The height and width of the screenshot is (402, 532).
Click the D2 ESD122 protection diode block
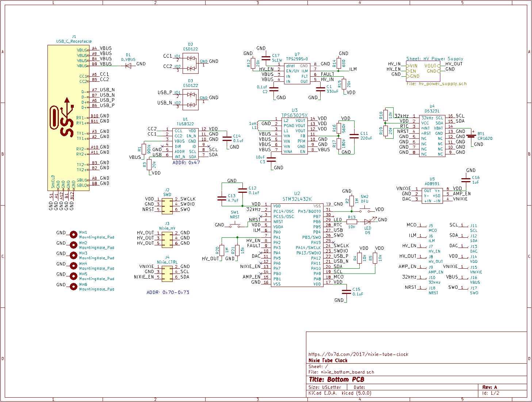click(x=191, y=64)
